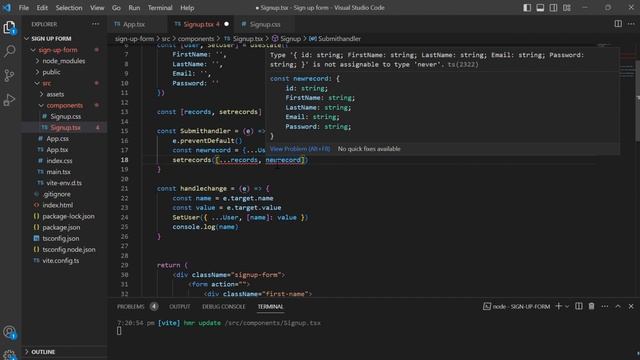Open the File menu
Viewport: 640px width, 360px height.
tap(24, 8)
